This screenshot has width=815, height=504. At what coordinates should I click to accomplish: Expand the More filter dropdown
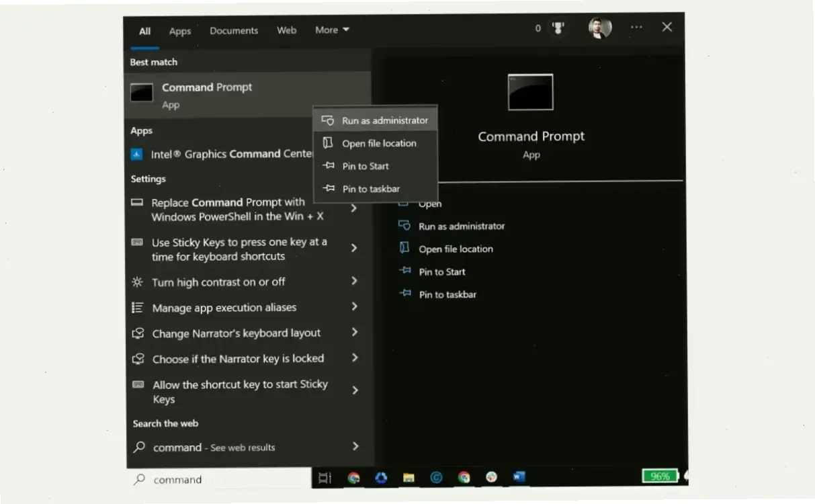click(332, 30)
